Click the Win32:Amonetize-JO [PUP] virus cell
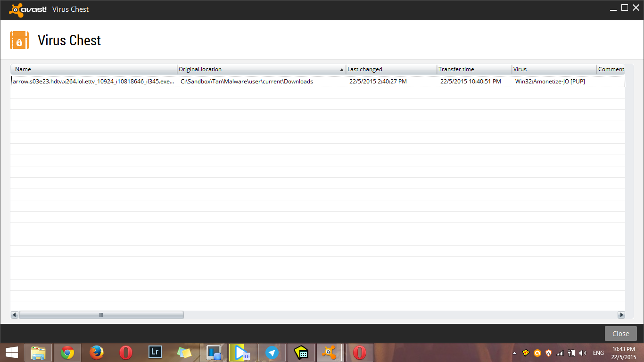644x362 pixels. click(x=550, y=82)
